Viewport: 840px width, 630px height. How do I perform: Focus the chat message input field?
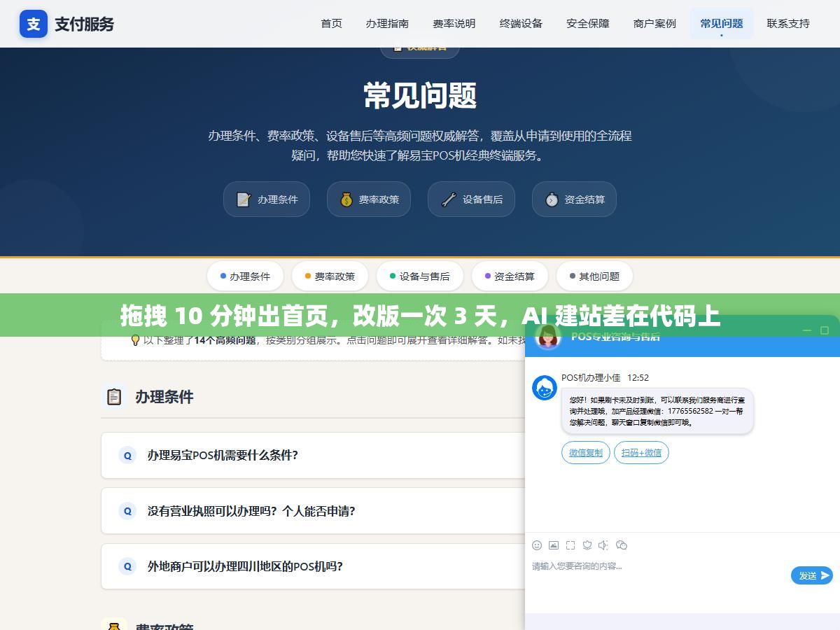(x=658, y=575)
